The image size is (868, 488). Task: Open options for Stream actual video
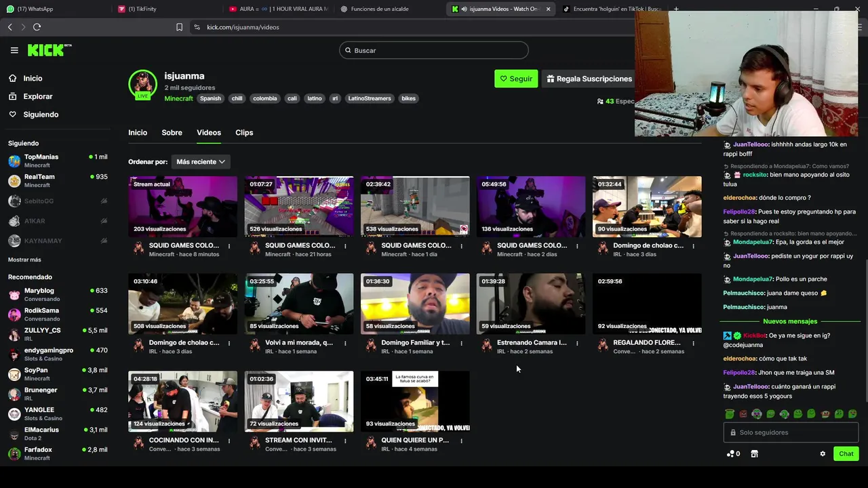[229, 246]
